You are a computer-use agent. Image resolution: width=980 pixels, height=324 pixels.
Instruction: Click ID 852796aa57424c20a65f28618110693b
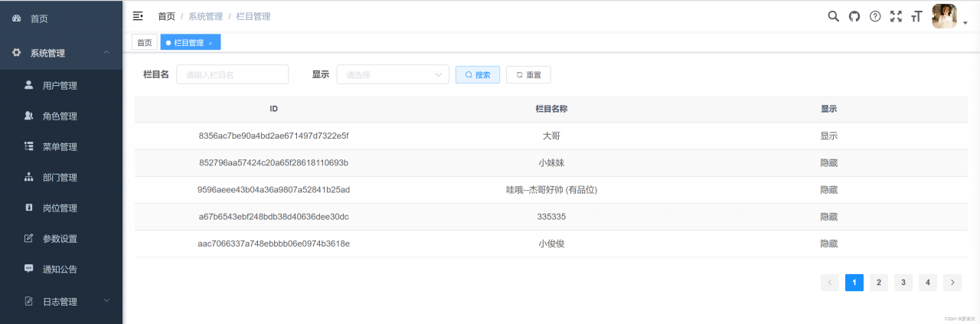(x=274, y=162)
